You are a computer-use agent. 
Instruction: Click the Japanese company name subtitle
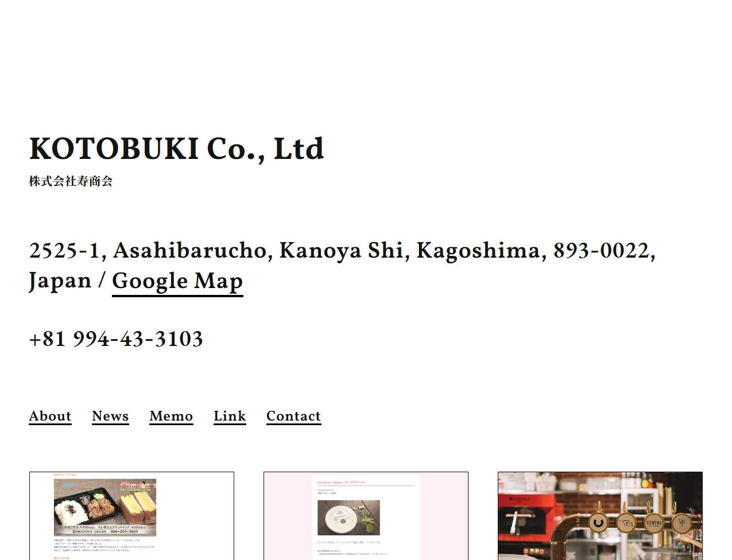point(71,181)
